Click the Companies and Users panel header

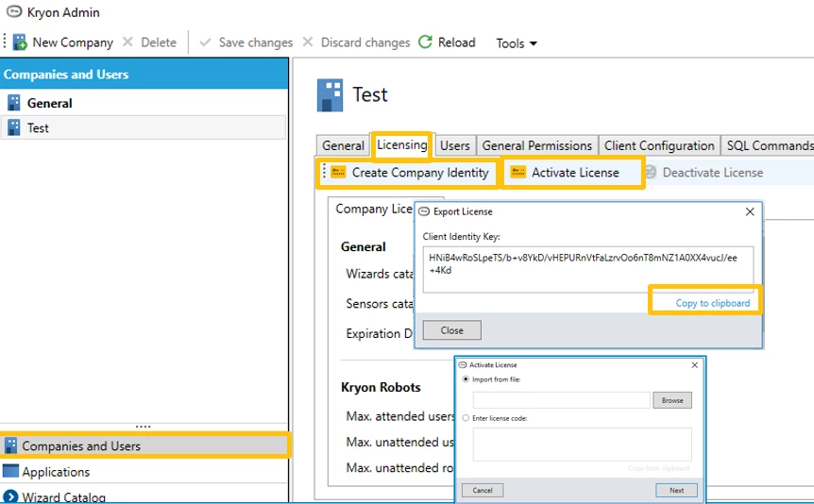pyautogui.click(x=144, y=74)
